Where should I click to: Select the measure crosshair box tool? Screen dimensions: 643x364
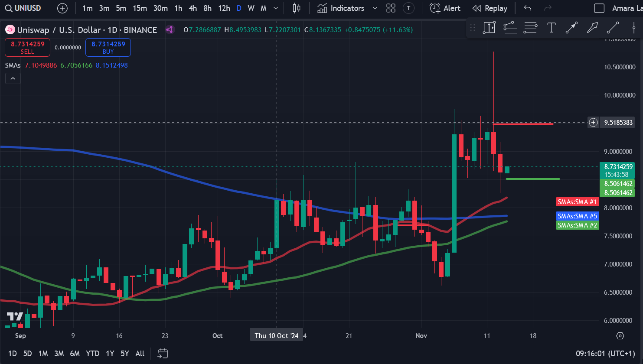(489, 28)
